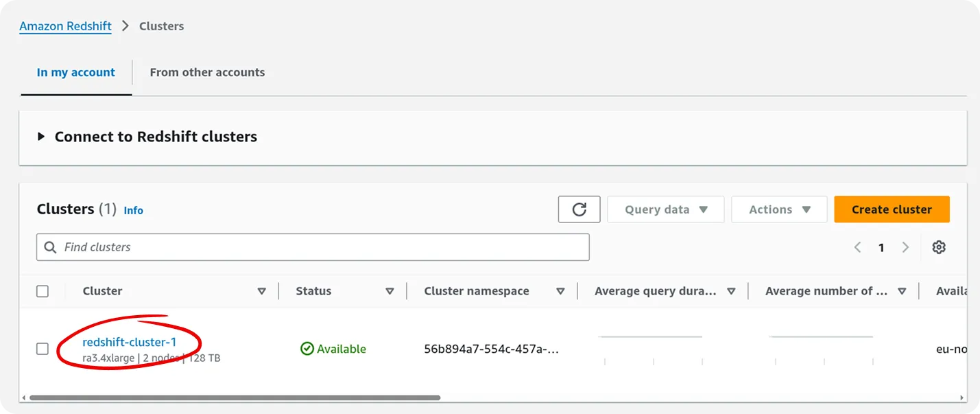Screen dimensions: 980x414
Task: Open the redshift-cluster-1 cluster details
Action: pos(129,341)
